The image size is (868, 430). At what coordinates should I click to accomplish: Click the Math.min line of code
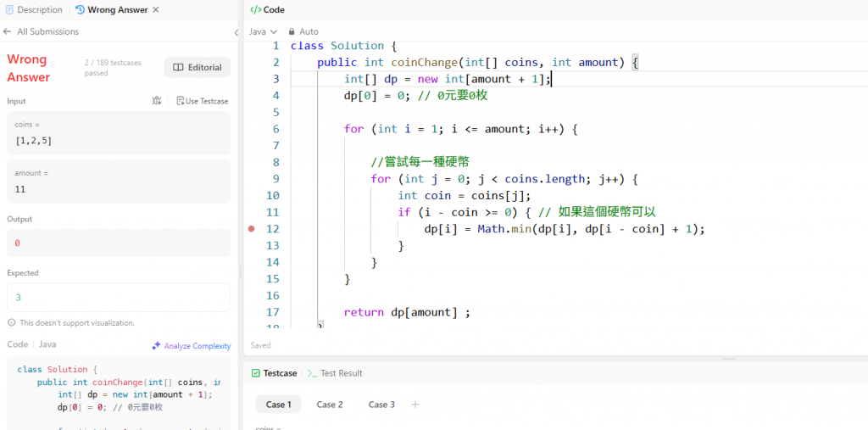tap(564, 229)
